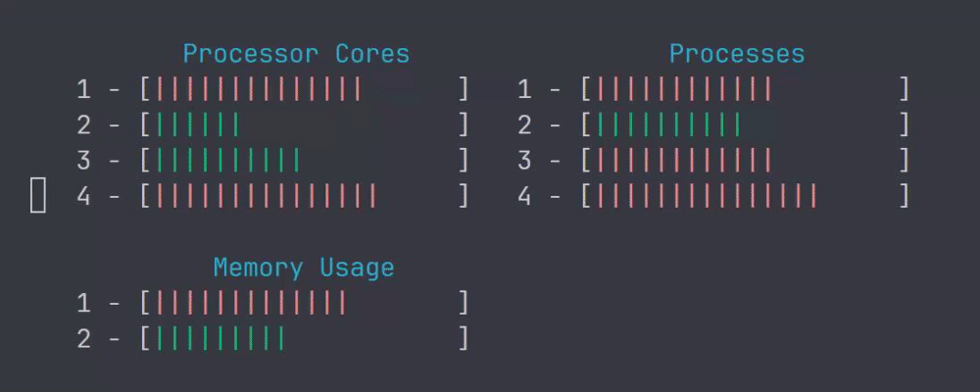
Task: Select the longest Processes bar 4
Action: click(707, 196)
